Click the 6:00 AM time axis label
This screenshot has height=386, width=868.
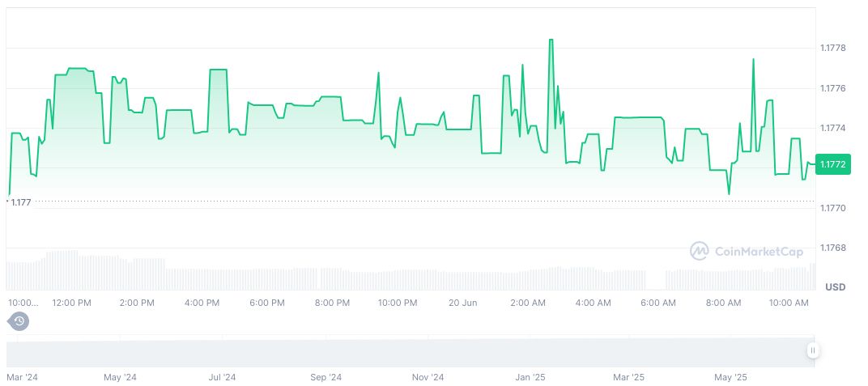[658, 303]
